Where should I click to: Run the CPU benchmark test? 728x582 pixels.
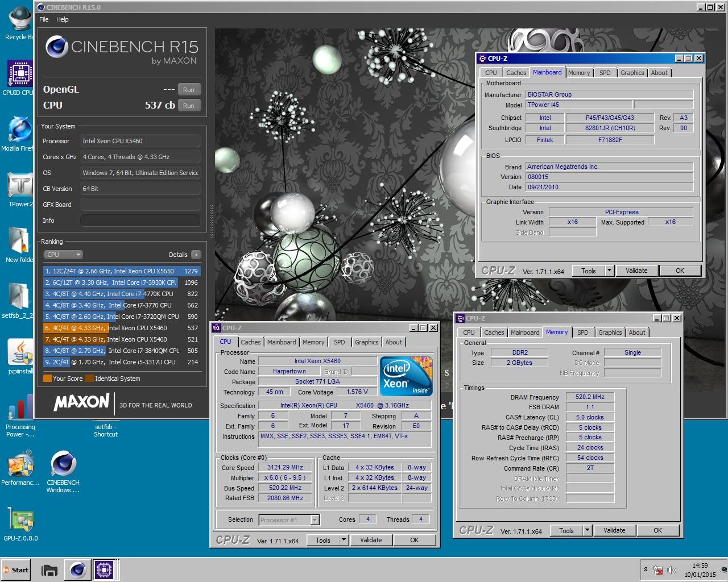click(x=189, y=106)
